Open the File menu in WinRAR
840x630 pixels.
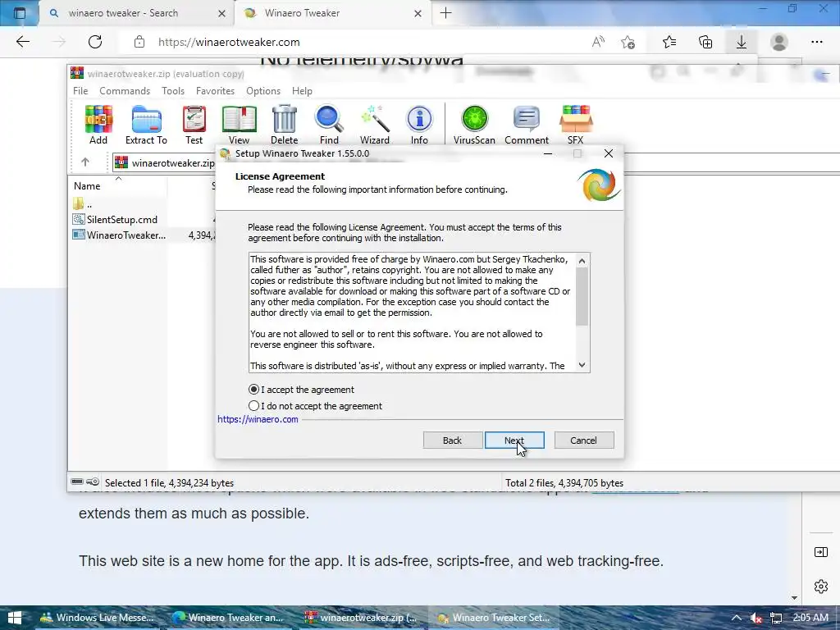click(80, 91)
